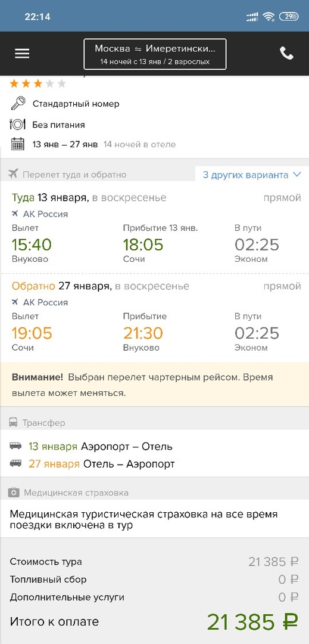Select the Туда 13 января flight header
Viewport: 309px width, 644px height.
pos(89,197)
